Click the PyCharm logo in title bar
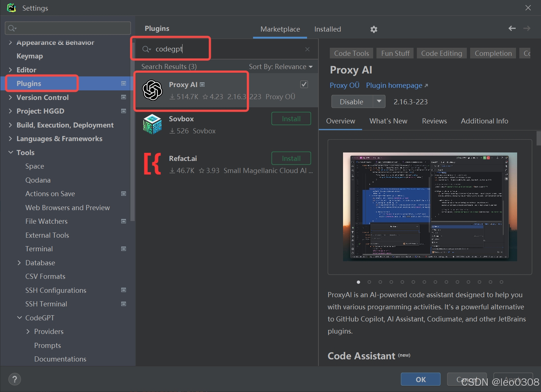This screenshot has width=541, height=392. pyautogui.click(x=11, y=8)
